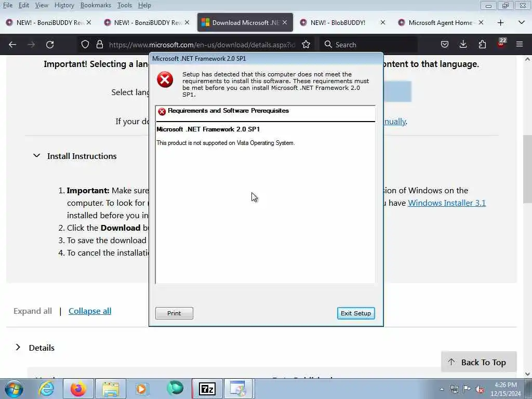
Task: Open the Windows Installer 3.1 link
Action: 447,203
